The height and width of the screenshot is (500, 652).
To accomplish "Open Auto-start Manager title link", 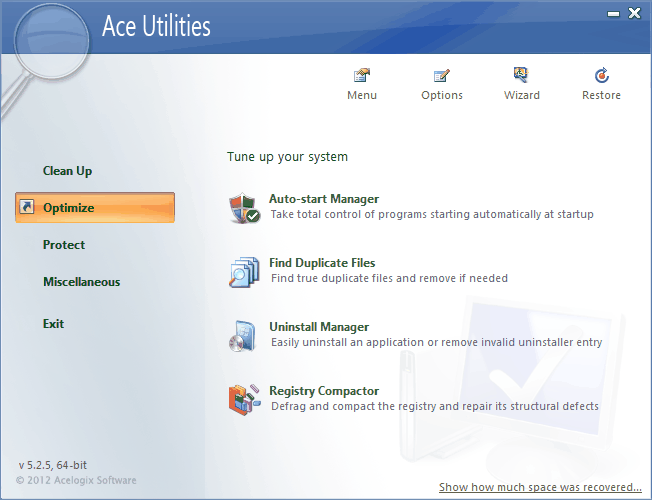I will point(324,199).
